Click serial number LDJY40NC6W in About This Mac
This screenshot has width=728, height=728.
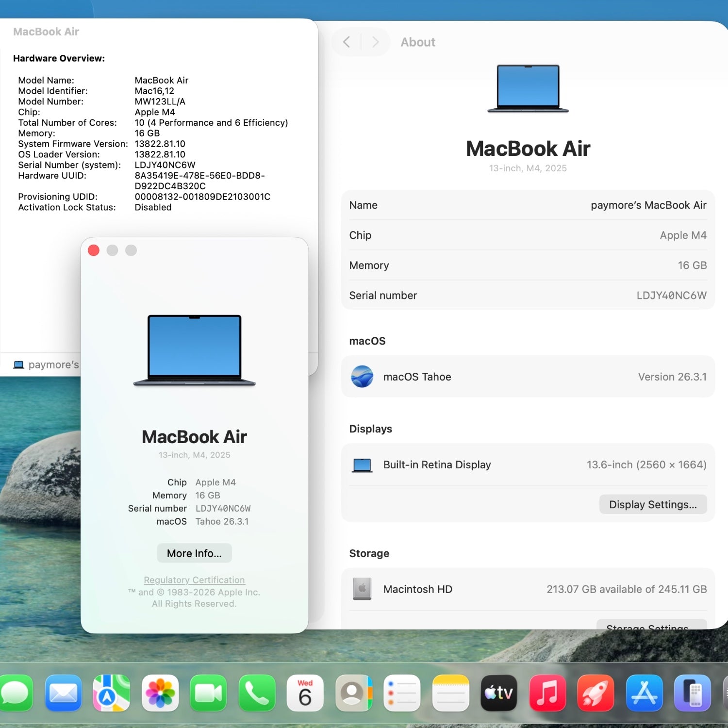(x=223, y=509)
